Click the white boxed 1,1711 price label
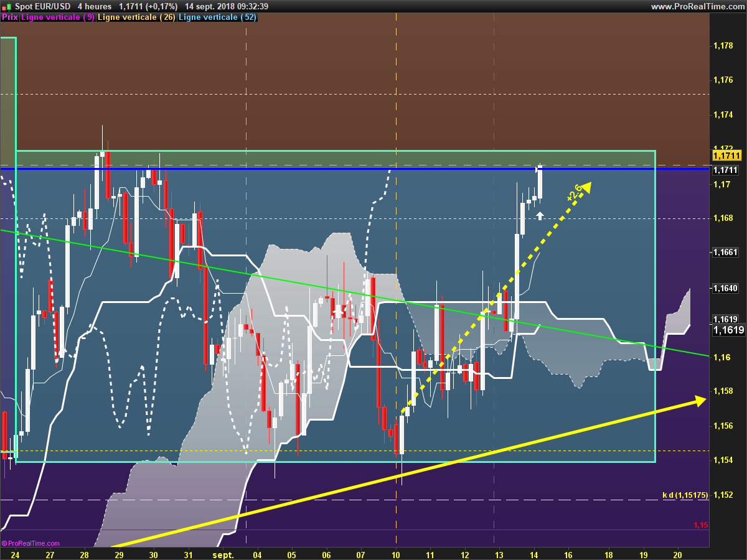The height and width of the screenshot is (560, 747). point(725,170)
